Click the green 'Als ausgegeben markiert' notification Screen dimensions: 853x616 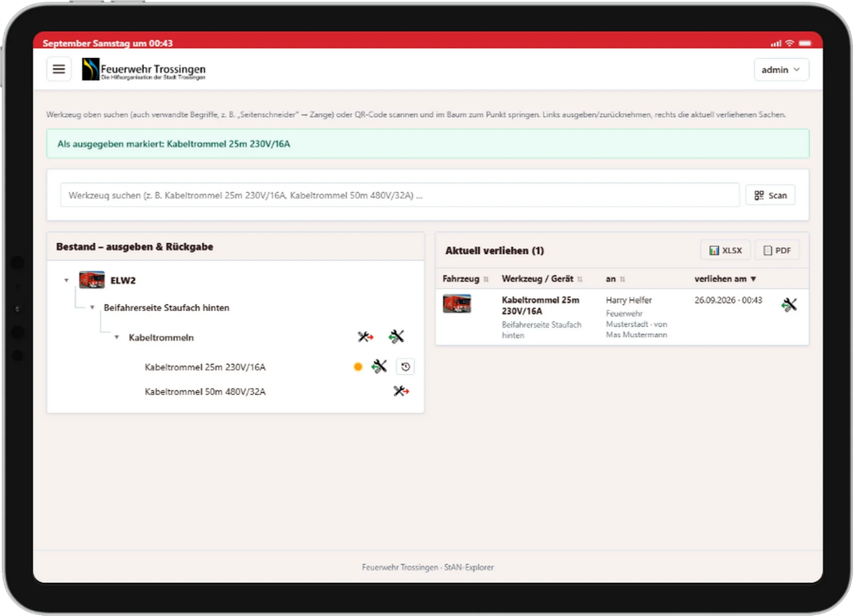[x=428, y=144]
